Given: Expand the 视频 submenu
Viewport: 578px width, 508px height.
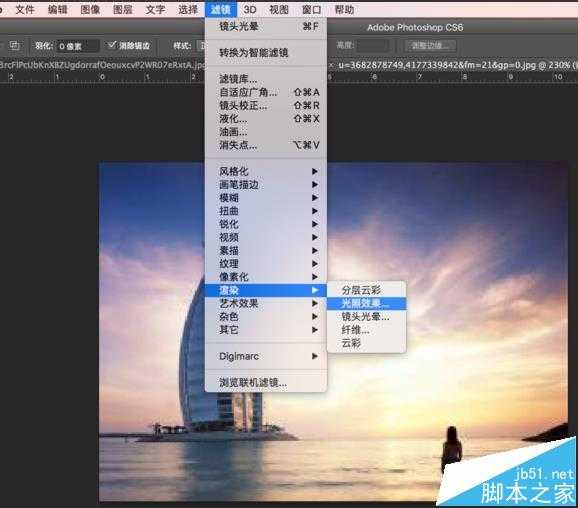Looking at the screenshot, I should [266, 237].
